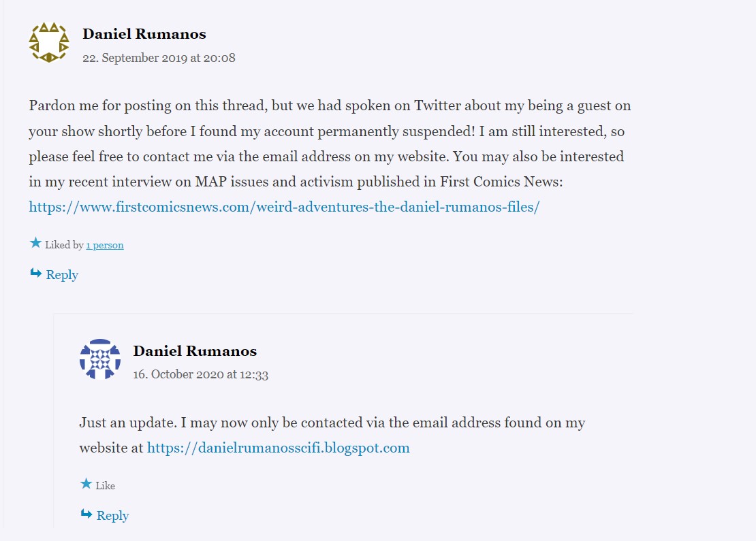The width and height of the screenshot is (756, 541).
Task: Click the words 'First Comics News:' in comment
Action: pyautogui.click(x=501, y=182)
